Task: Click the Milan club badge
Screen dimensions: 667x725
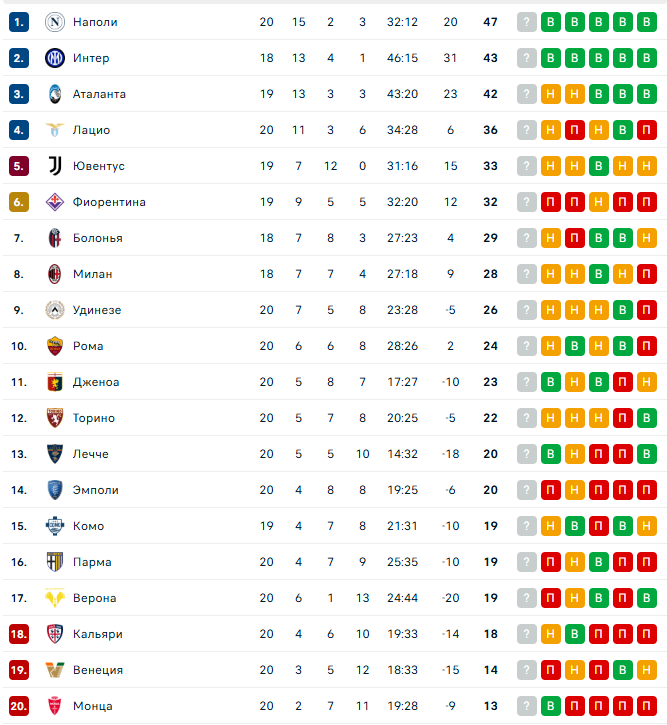Action: pos(55,274)
